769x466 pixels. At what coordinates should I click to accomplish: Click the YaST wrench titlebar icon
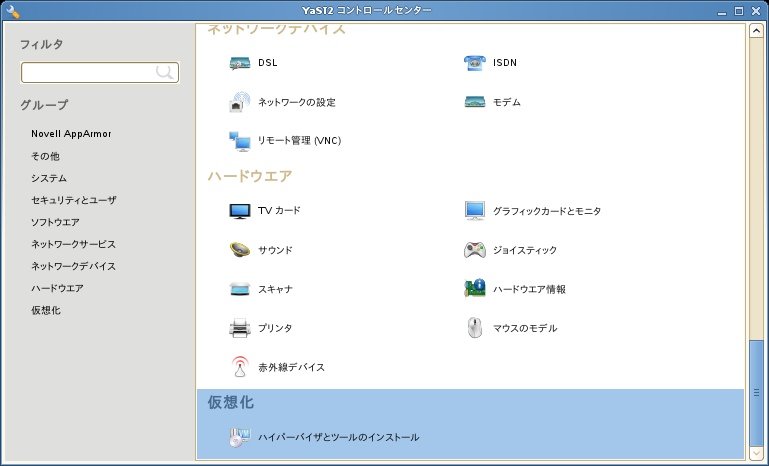coord(13,10)
